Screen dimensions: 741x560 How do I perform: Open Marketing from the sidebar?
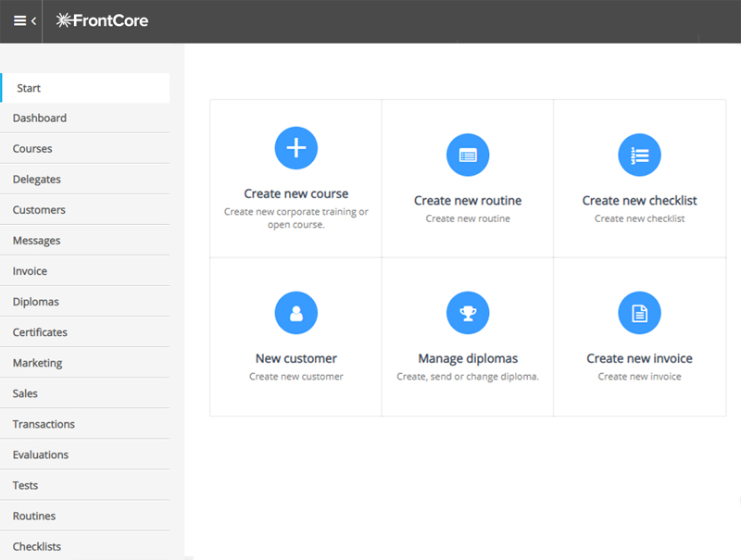[38, 363]
